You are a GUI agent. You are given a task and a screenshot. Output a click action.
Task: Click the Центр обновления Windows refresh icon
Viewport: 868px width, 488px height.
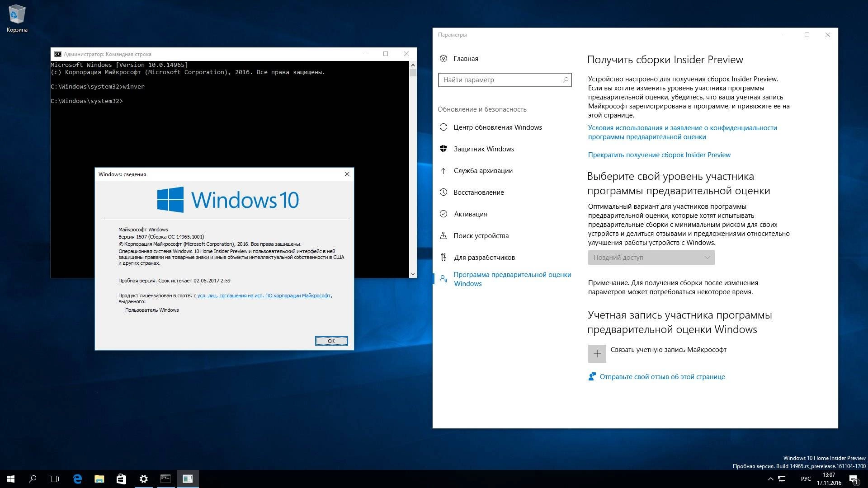[443, 127]
